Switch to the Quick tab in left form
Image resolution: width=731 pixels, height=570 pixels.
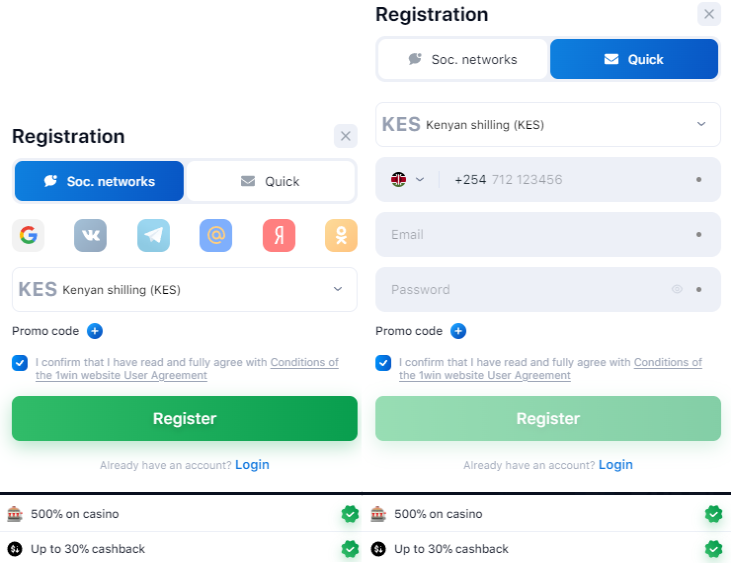coord(270,181)
